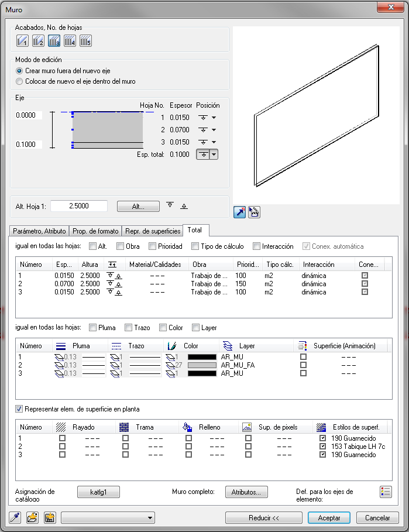Click Relleno fill header icon
The image size is (409, 532).
[x=187, y=427]
